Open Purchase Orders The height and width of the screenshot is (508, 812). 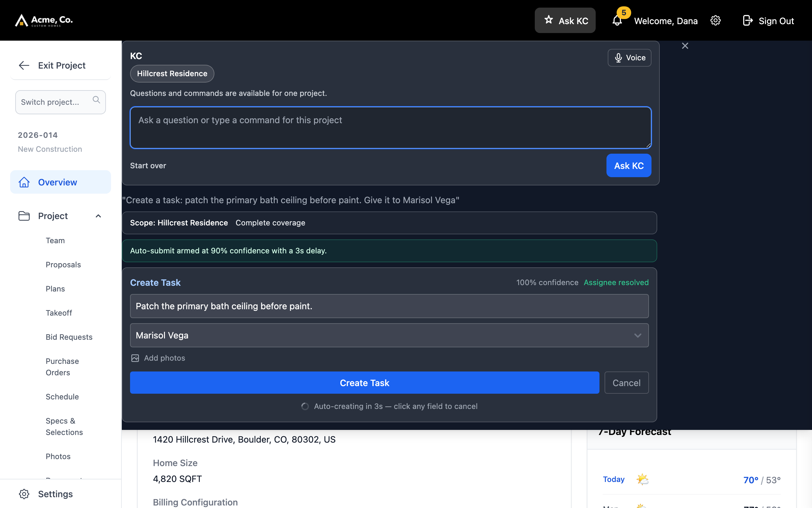click(x=62, y=367)
